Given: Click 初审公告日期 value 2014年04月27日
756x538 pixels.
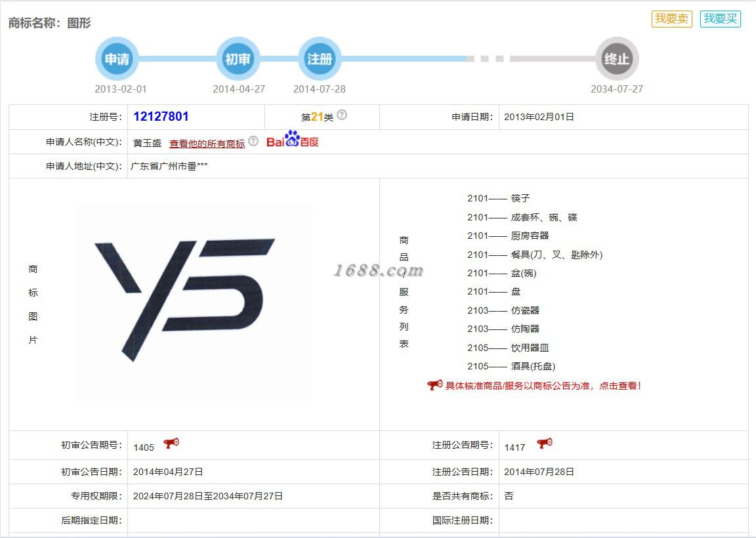Looking at the screenshot, I should (168, 472).
